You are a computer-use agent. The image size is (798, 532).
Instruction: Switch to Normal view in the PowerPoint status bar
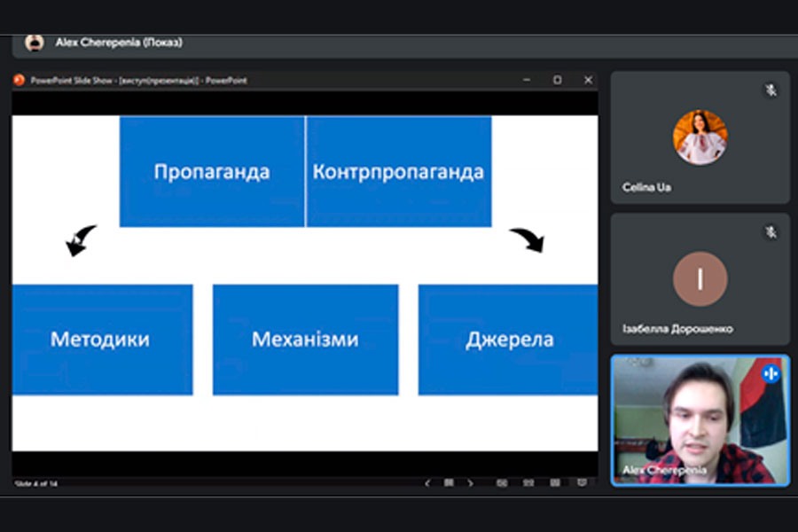pos(502,483)
